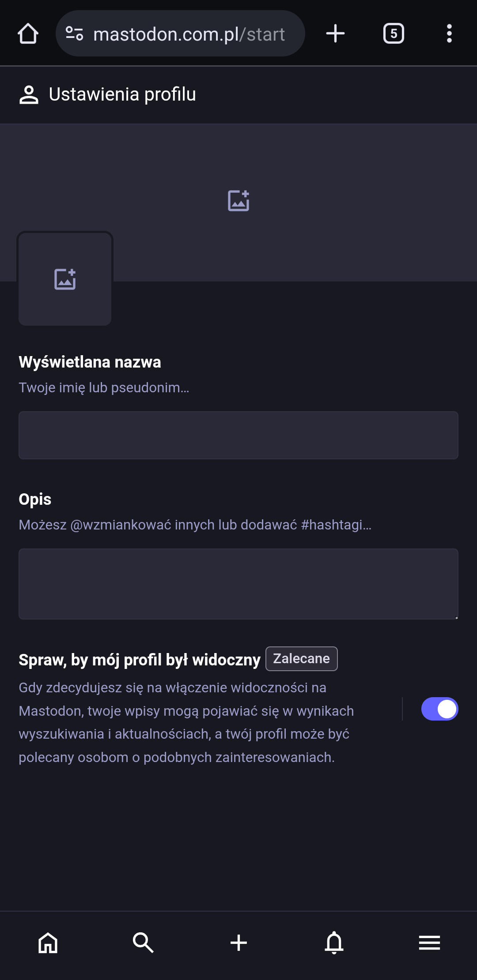Open the hamburger menu in bottom bar
The height and width of the screenshot is (980, 477).
pyautogui.click(x=429, y=943)
